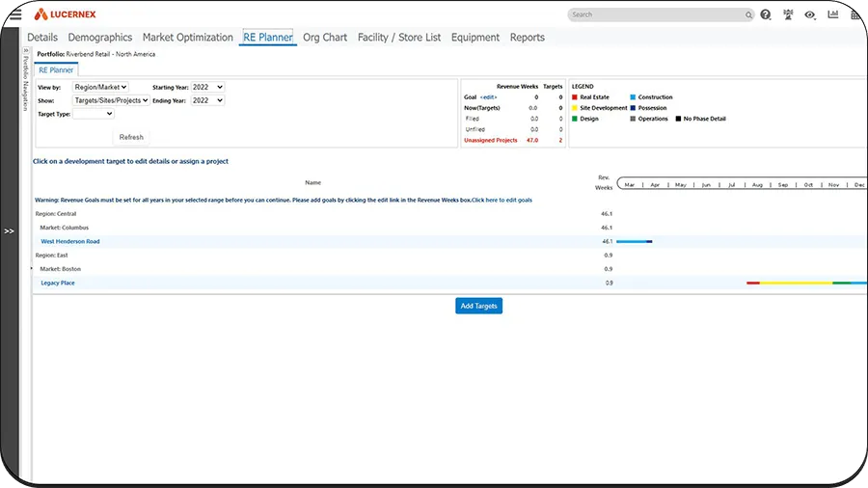The width and height of the screenshot is (868, 488).
Task: Open the View by Region/Market dropdown
Action: click(100, 87)
